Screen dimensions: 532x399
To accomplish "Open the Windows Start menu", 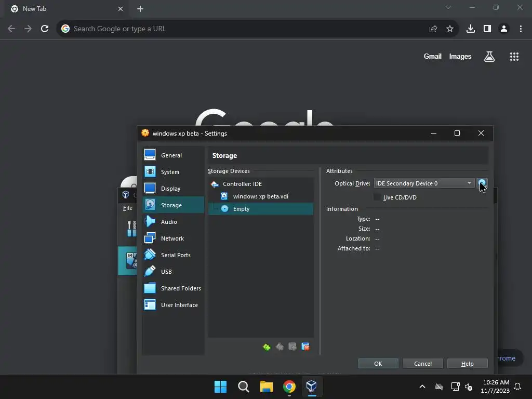I will click(x=220, y=387).
